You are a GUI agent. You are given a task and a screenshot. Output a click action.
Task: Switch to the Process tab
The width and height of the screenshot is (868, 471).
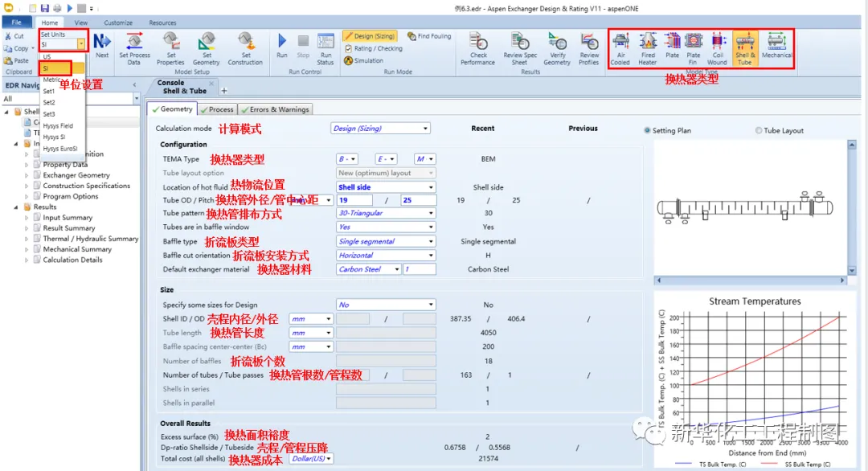click(217, 109)
